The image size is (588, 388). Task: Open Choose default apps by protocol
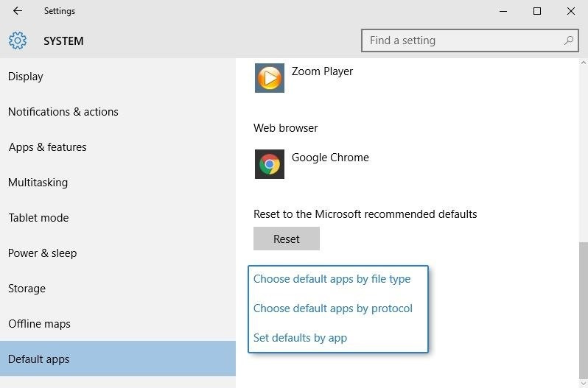click(x=332, y=308)
